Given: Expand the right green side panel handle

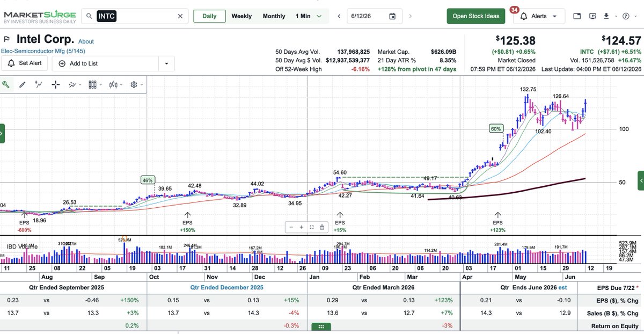Looking at the screenshot, I should 641,180.
